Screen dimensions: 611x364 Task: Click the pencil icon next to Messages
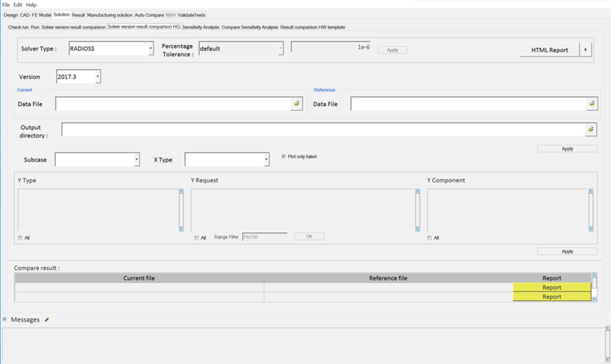(x=47, y=320)
